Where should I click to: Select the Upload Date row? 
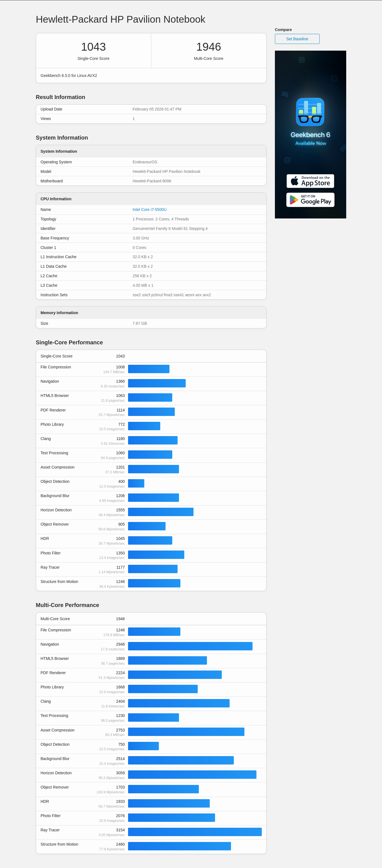pyautogui.click(x=151, y=109)
